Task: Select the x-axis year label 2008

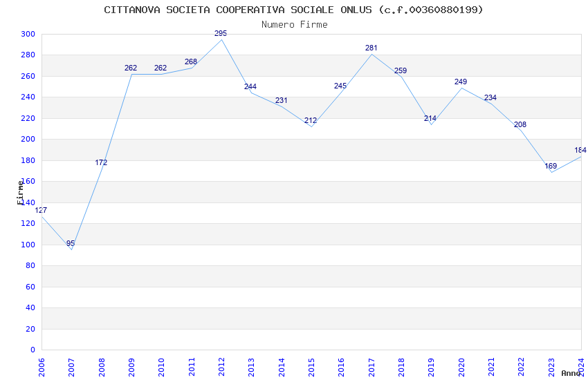Action: coord(101,367)
